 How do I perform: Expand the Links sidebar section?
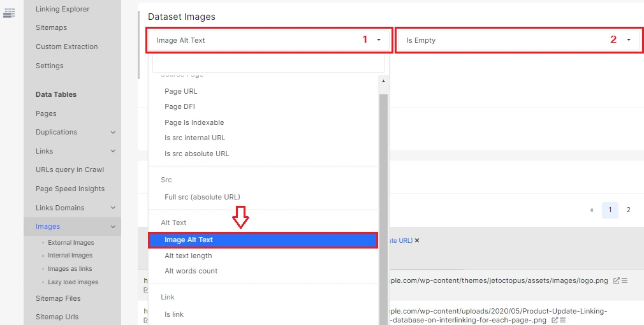coord(113,151)
